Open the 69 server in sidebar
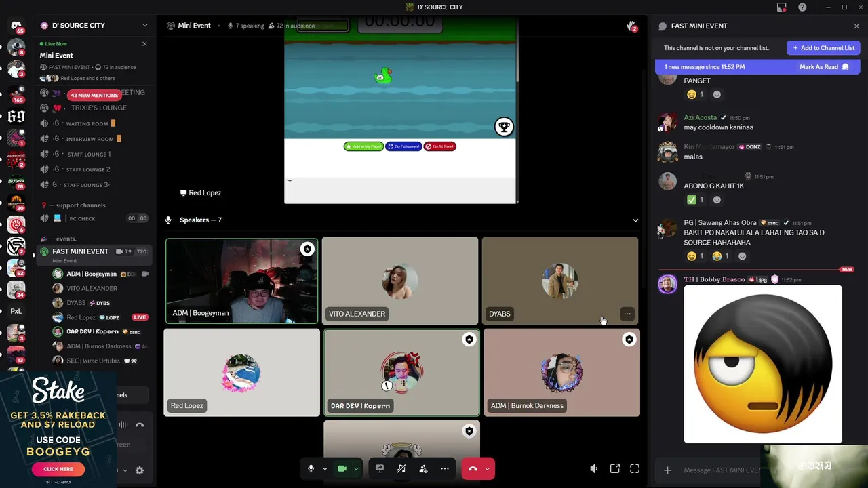The height and width of the screenshot is (488, 868). point(16,117)
